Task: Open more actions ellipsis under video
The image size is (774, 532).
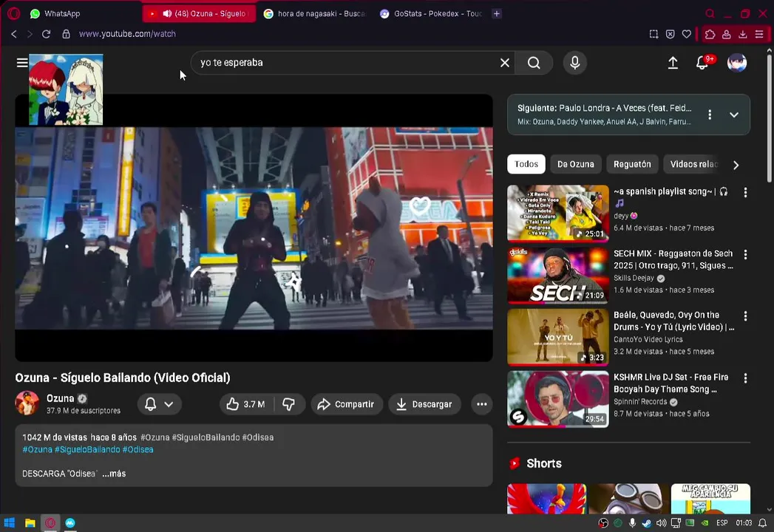Action: (x=482, y=404)
